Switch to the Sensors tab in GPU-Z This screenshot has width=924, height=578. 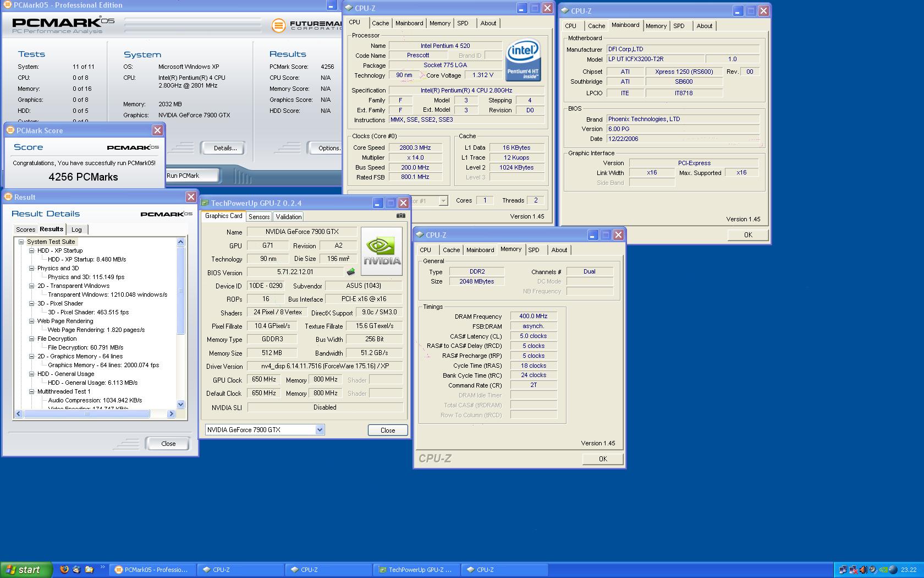coord(259,217)
